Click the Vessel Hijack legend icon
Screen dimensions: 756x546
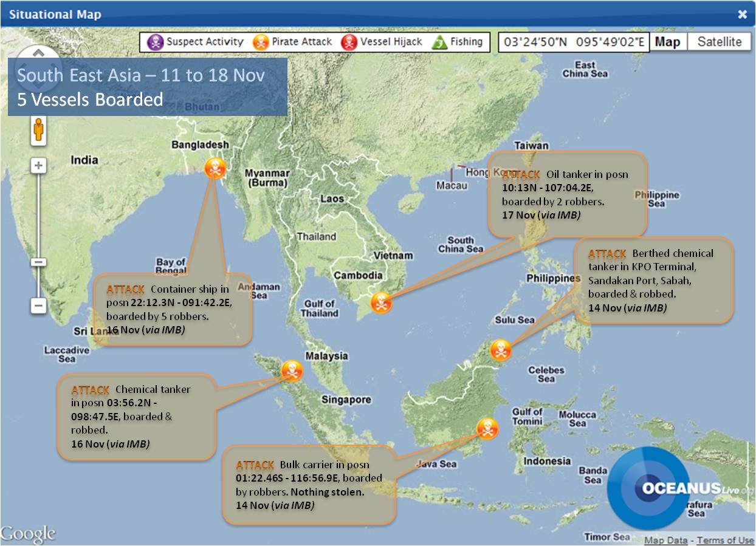coord(349,43)
